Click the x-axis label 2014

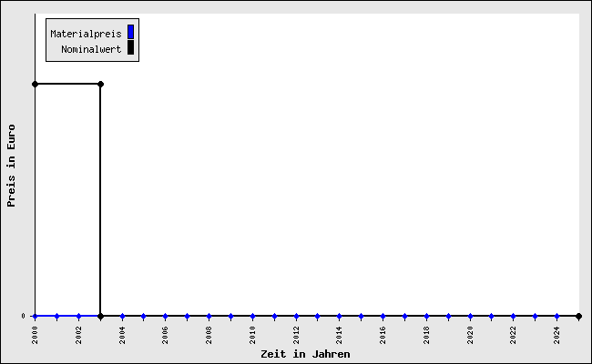coord(339,335)
